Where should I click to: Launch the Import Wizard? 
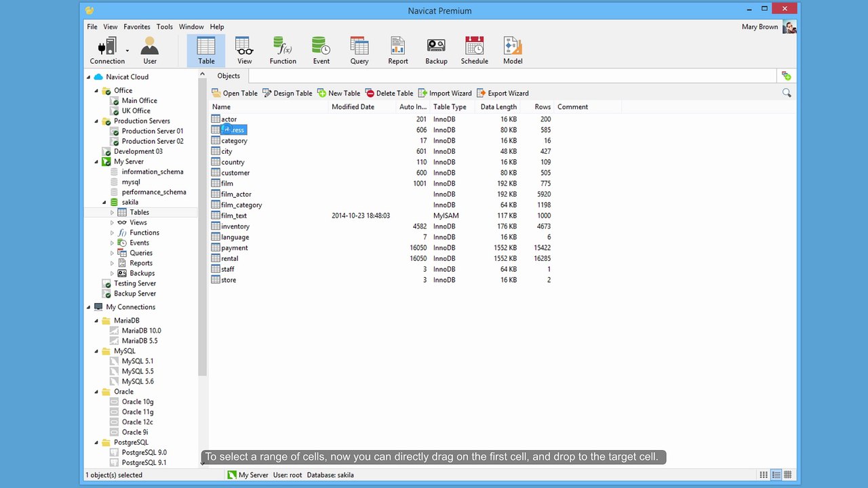[445, 94]
